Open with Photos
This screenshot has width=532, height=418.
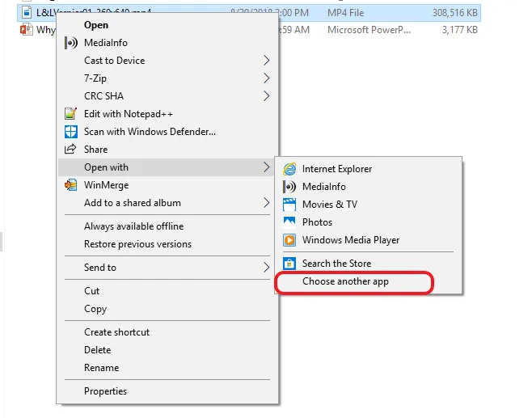[x=368, y=222]
